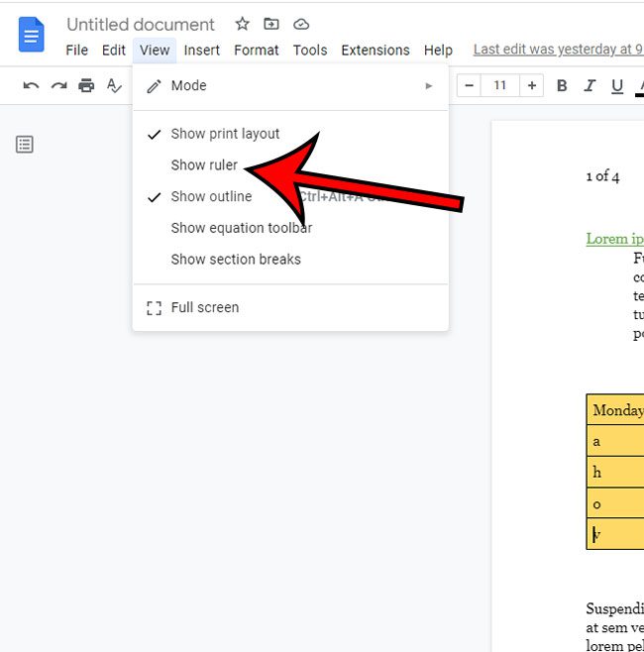Disable Show print layout option

click(225, 134)
